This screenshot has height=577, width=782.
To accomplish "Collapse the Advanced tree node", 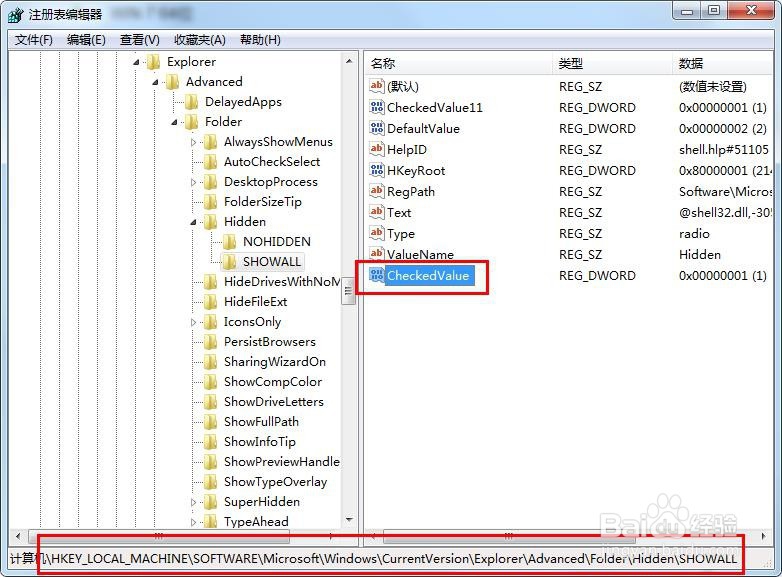I will click(x=155, y=82).
